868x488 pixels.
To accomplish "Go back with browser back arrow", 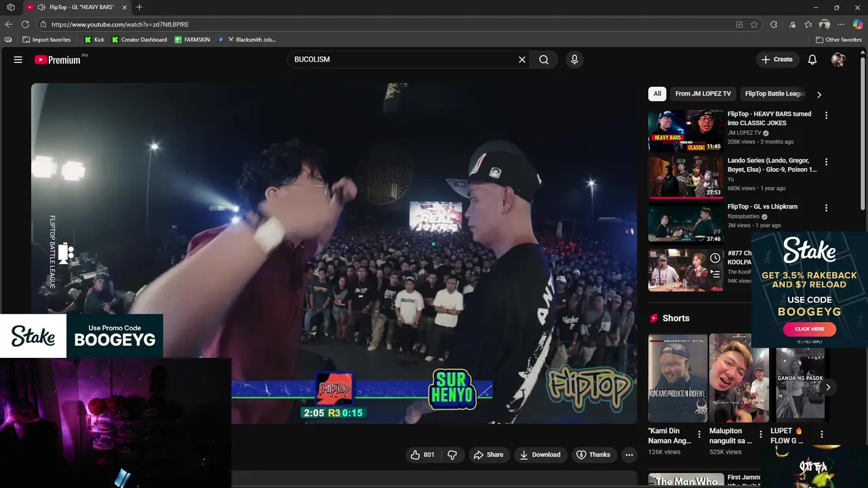I will 9,24.
